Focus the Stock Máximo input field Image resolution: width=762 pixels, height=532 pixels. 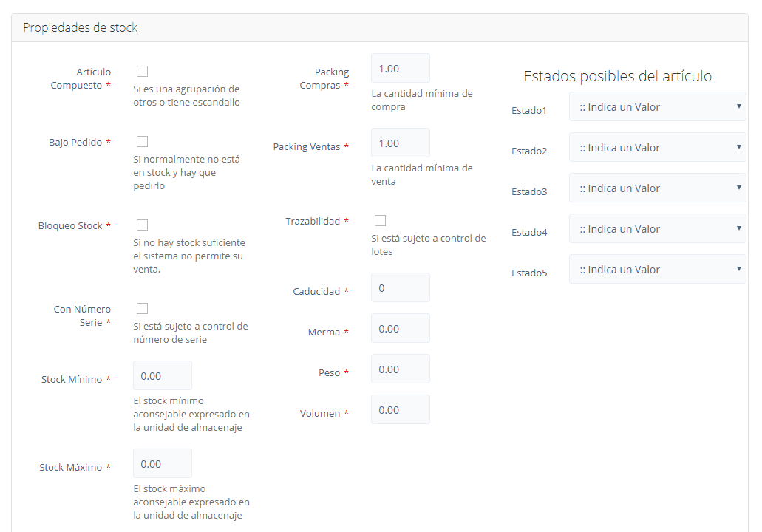163,463
